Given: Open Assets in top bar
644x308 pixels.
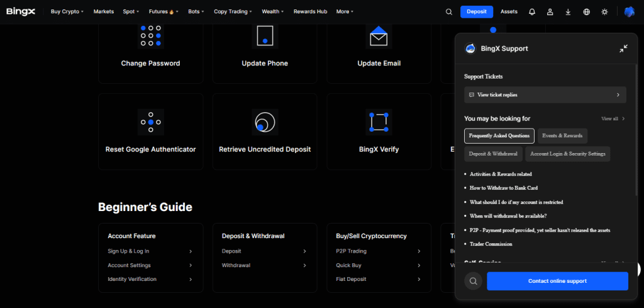Looking at the screenshot, I should [x=509, y=11].
